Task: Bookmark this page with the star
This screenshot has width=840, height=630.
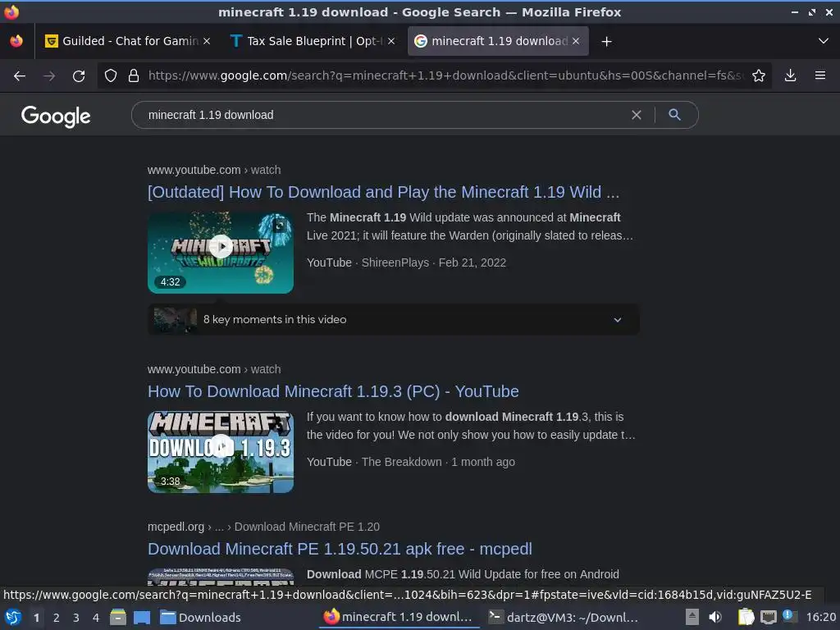Action: pyautogui.click(x=759, y=75)
